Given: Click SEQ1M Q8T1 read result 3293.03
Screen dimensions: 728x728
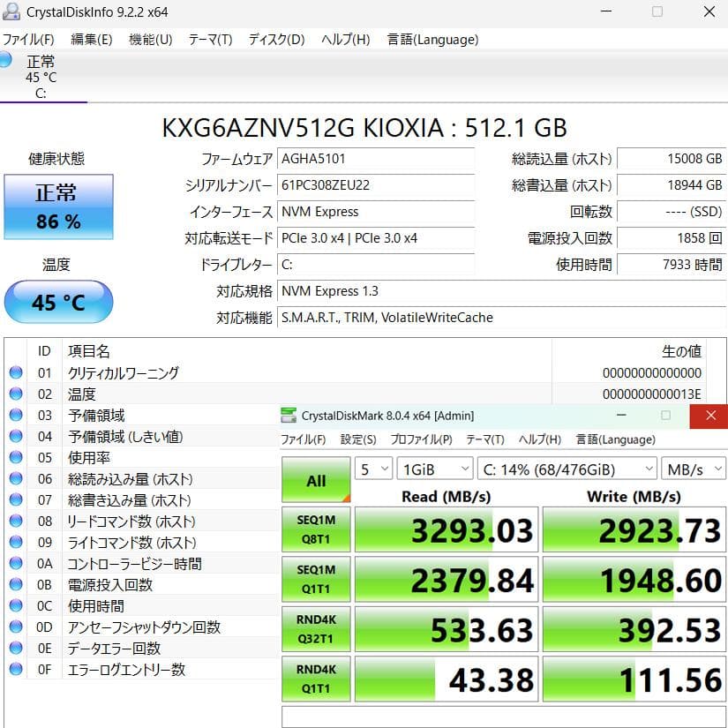Looking at the screenshot, I should click(447, 529).
